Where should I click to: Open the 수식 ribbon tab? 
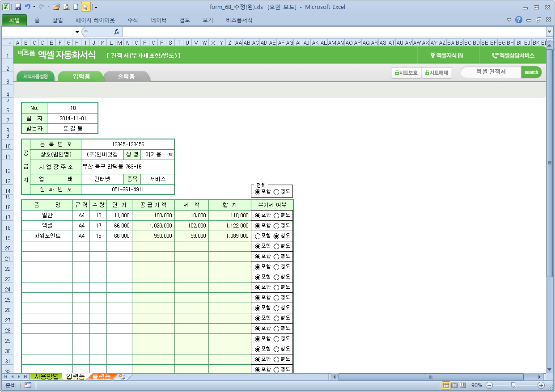133,20
